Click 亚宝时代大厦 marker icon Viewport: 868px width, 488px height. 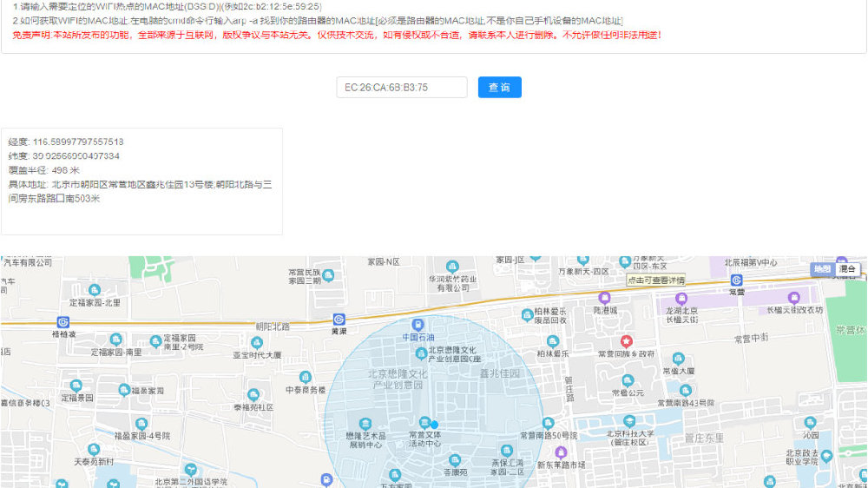tap(256, 343)
